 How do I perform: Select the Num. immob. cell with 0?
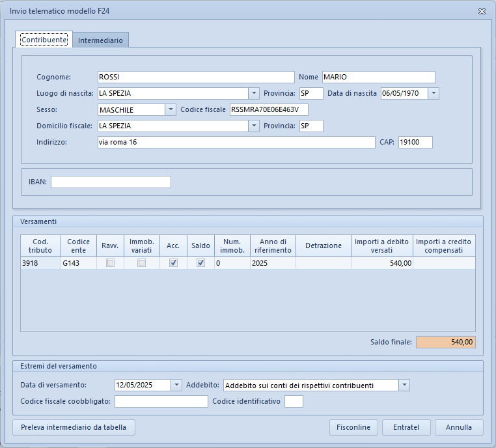232,263
